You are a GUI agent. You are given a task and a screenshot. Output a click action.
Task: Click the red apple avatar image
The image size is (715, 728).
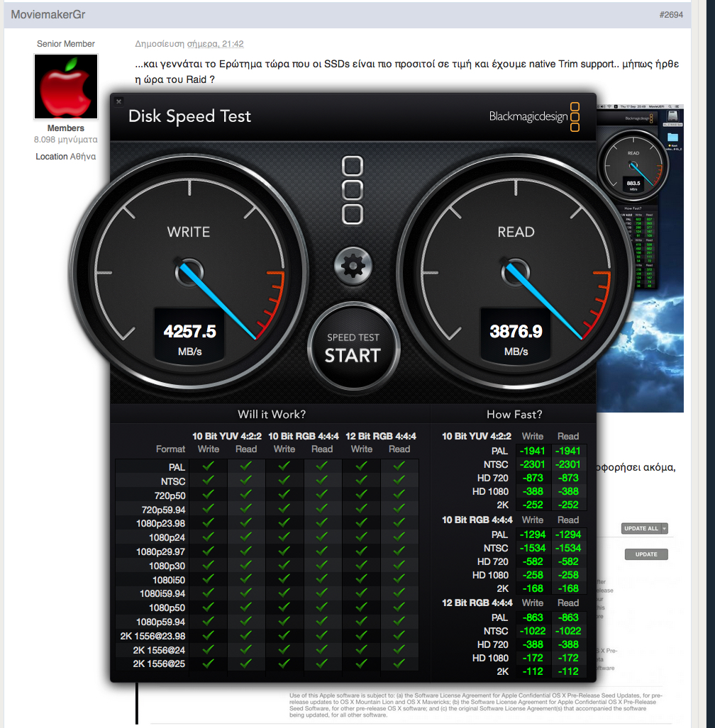pyautogui.click(x=66, y=86)
